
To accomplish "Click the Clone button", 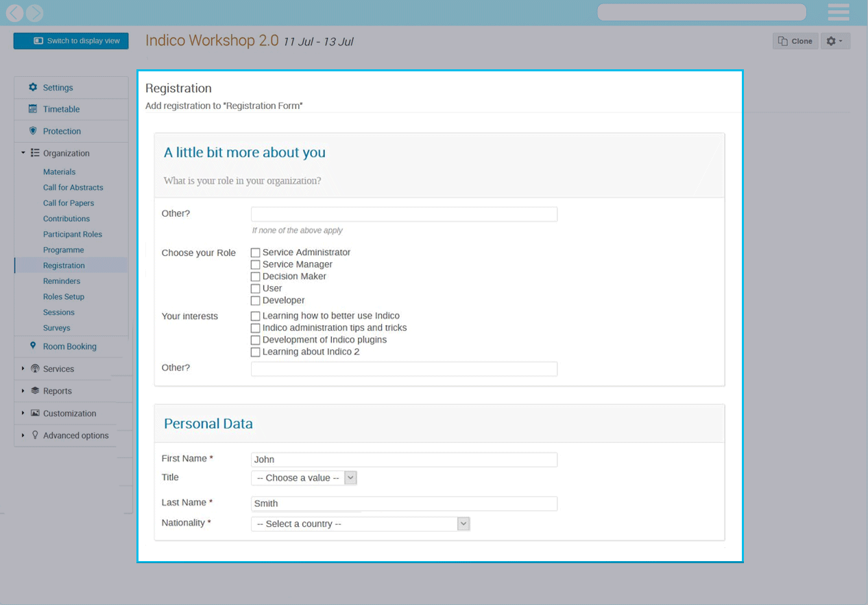I will click(x=795, y=41).
